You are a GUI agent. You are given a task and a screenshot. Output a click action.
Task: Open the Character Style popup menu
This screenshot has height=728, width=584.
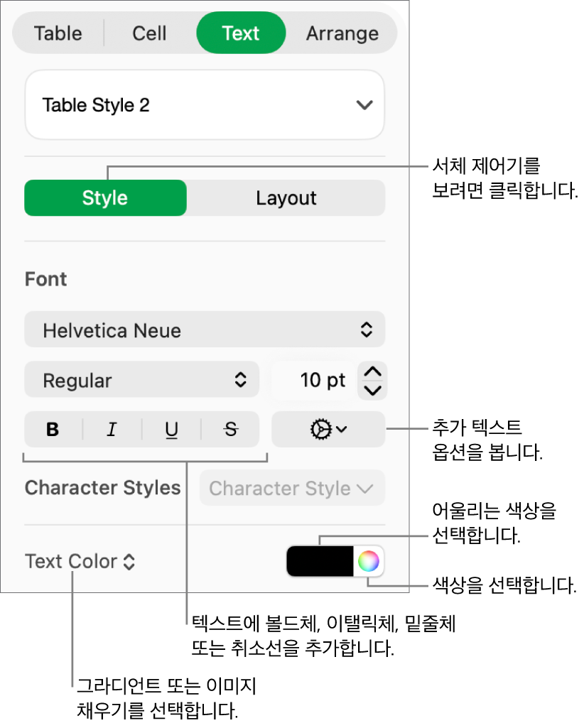coord(292,488)
